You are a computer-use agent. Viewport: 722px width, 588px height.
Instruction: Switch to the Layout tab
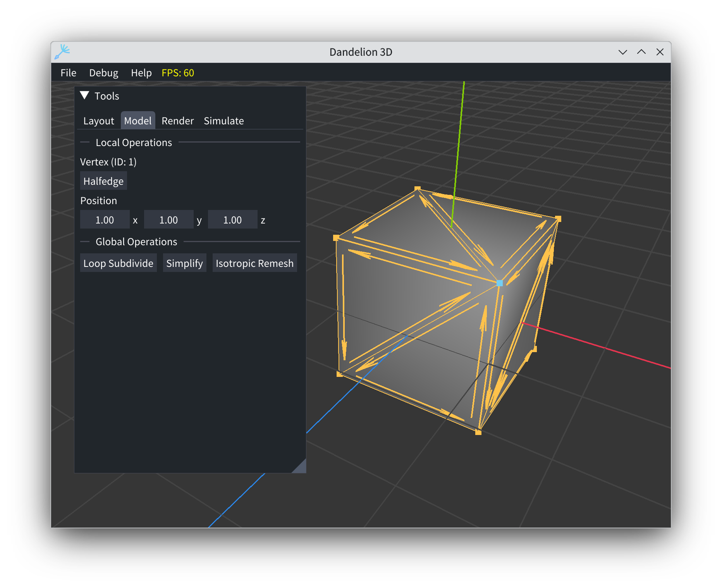point(98,121)
